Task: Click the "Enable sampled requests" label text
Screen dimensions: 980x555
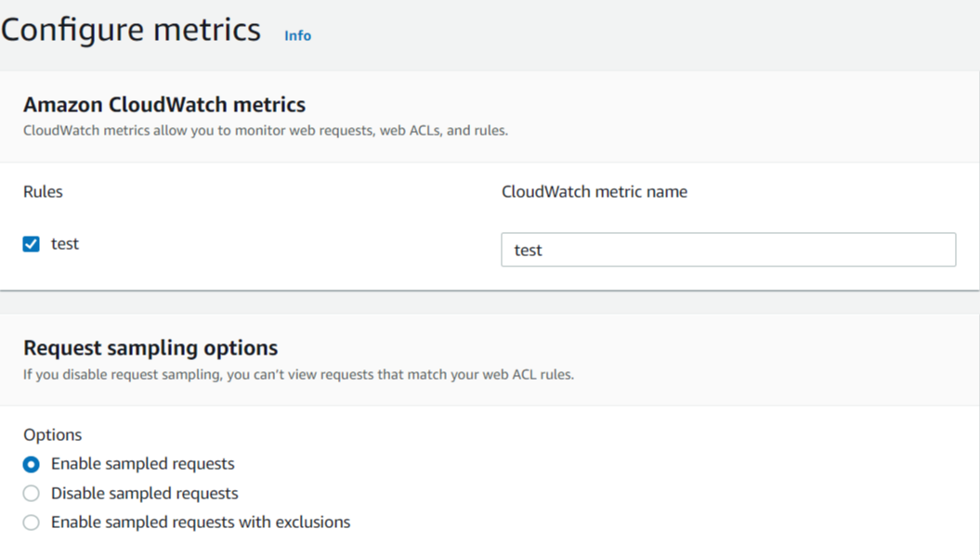Action: tap(142, 464)
